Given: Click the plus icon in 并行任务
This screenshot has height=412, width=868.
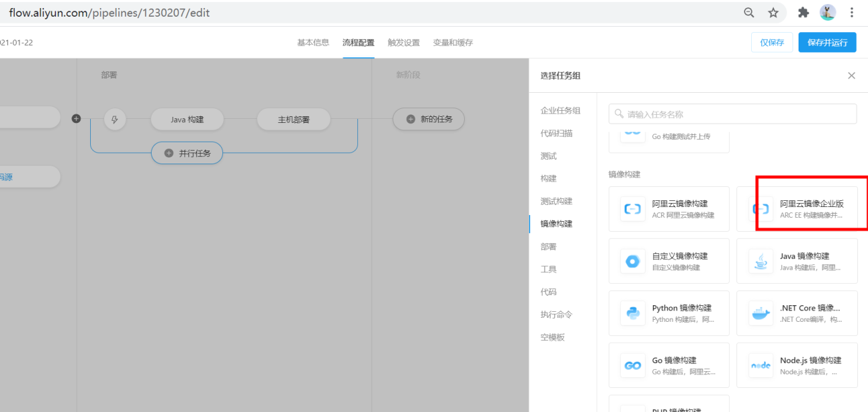Looking at the screenshot, I should (169, 153).
